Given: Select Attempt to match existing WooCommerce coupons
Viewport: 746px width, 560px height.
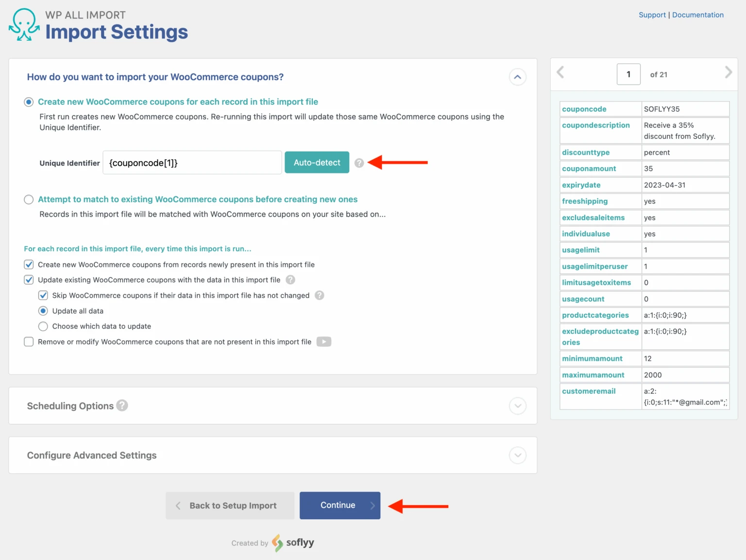Looking at the screenshot, I should 29,200.
